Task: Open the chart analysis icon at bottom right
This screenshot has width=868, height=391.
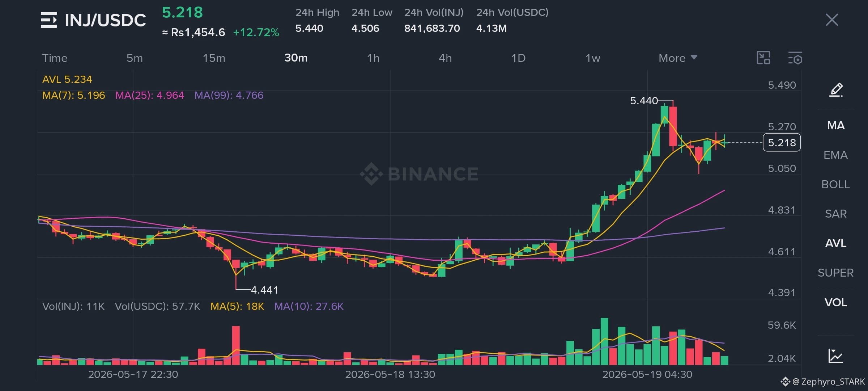Action: 836,356
